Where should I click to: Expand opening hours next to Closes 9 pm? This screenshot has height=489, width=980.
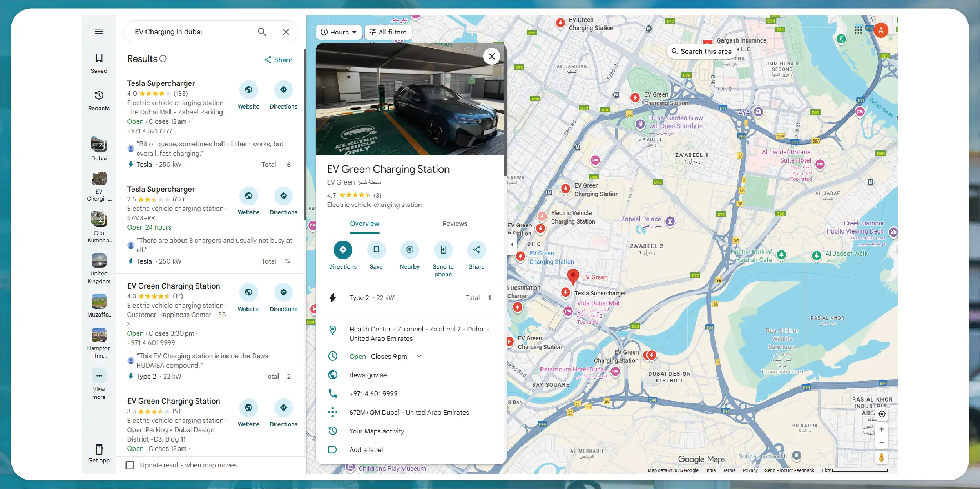click(419, 356)
